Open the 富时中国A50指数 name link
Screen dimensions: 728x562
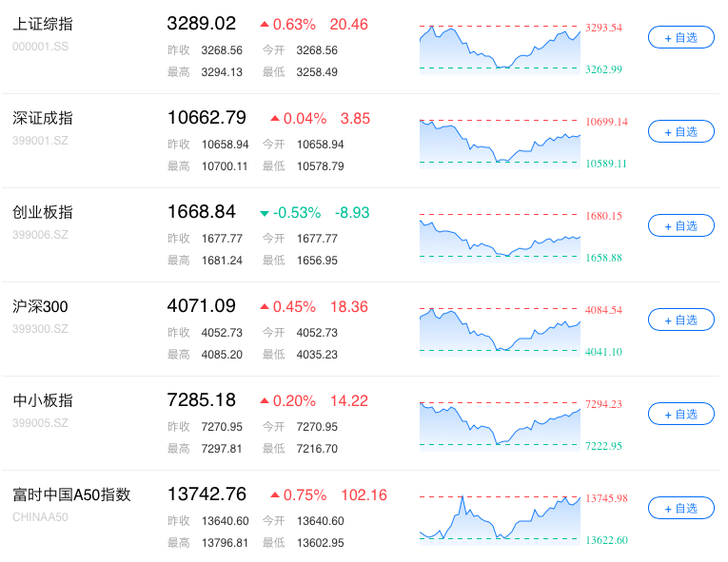71,495
